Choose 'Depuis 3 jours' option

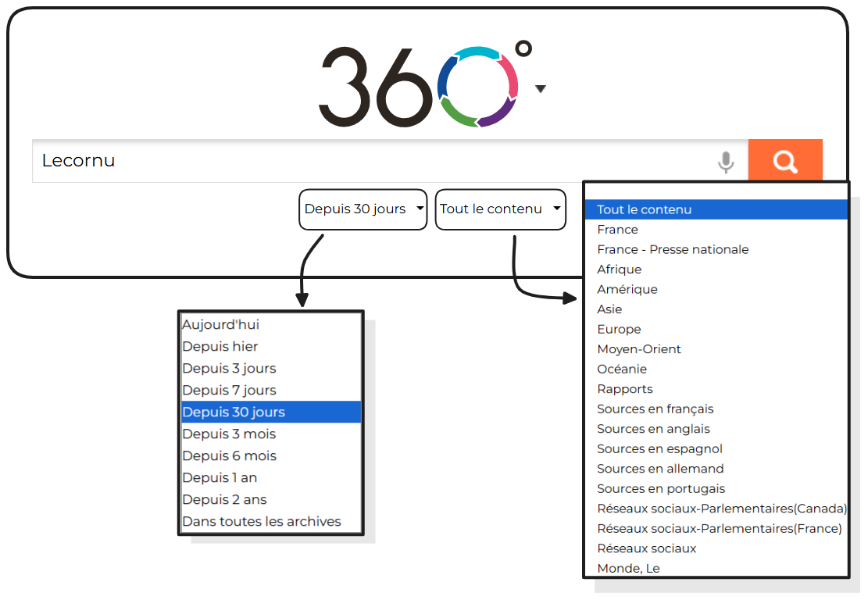click(x=271, y=368)
